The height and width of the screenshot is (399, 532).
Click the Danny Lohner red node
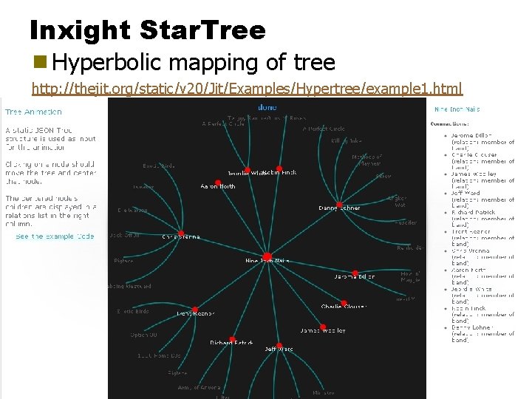point(339,205)
